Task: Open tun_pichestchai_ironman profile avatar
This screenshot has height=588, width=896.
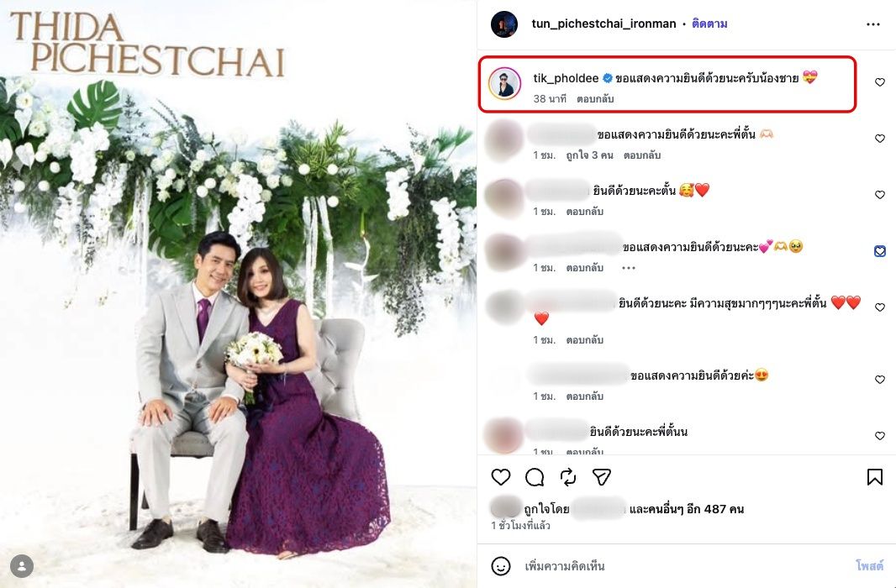Action: click(504, 24)
